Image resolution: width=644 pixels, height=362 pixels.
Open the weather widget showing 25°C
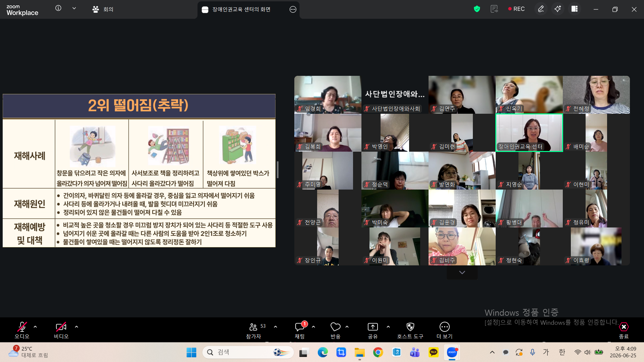[28, 352]
